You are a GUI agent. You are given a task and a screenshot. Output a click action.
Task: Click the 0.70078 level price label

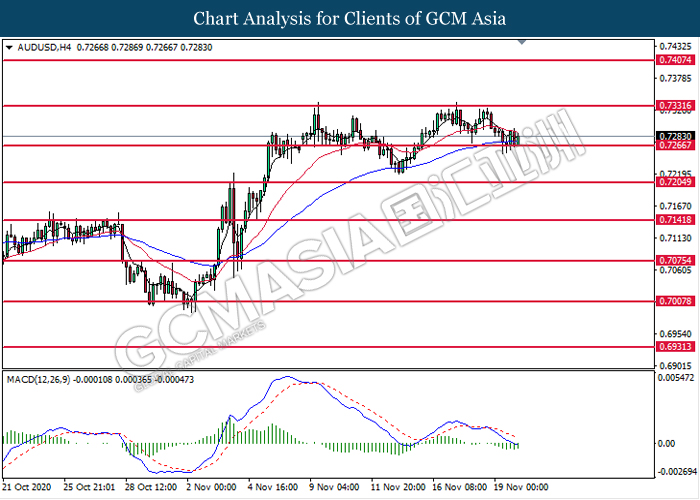[x=675, y=301]
